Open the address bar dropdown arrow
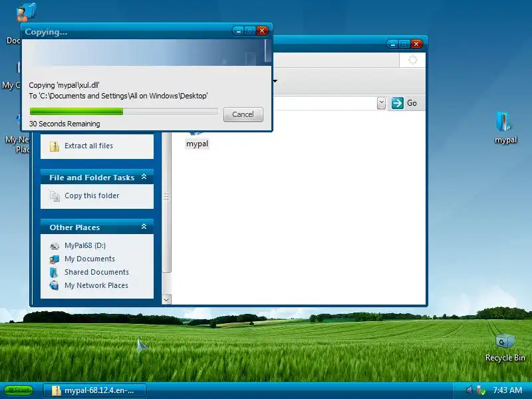The width and height of the screenshot is (532, 399). click(x=381, y=103)
